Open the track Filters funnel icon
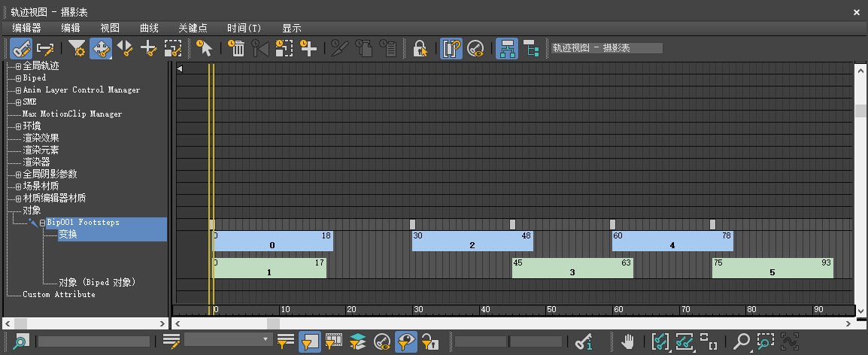Screen dimensions: 868x355 pyautogui.click(x=77, y=49)
